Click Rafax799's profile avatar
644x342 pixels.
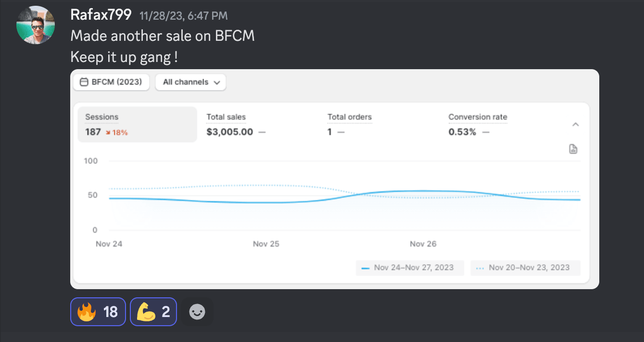point(36,25)
